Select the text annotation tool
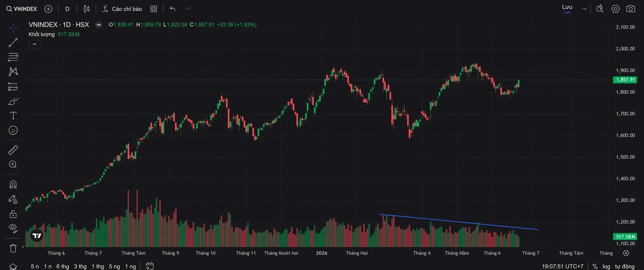 [x=13, y=116]
